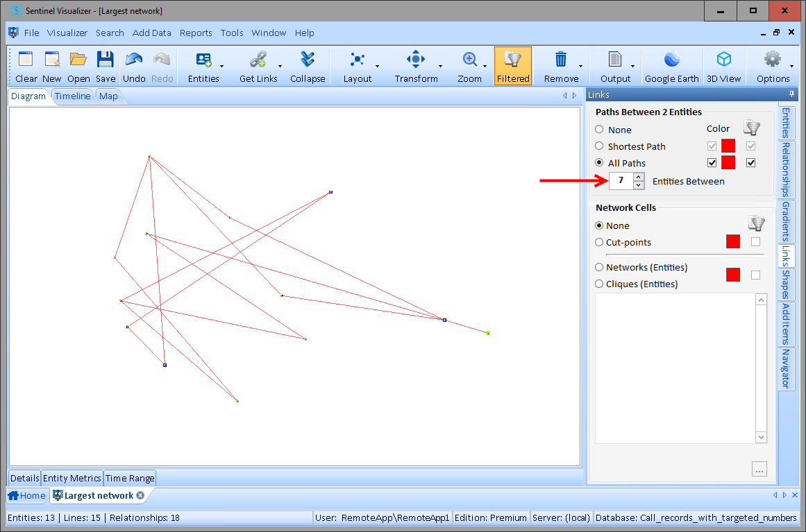Launch Google Earth view

(671, 66)
